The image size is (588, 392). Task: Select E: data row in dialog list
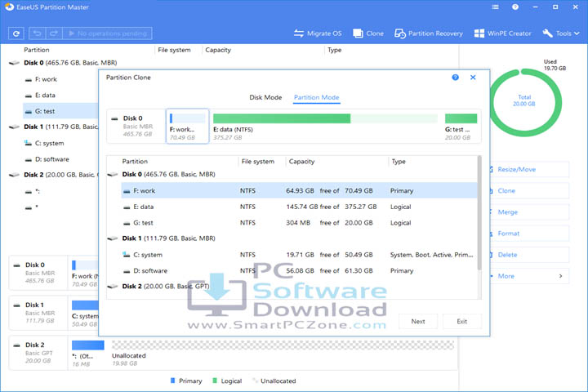pos(299,207)
